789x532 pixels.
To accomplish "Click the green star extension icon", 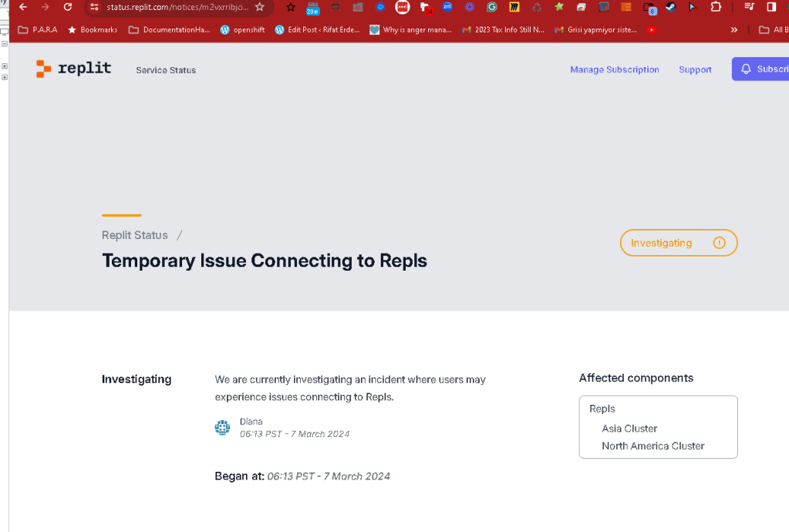I will click(559, 7).
